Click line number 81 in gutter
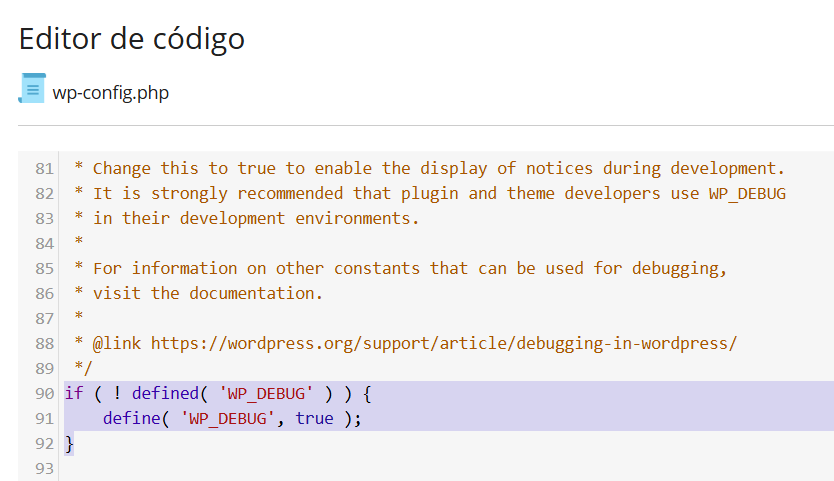 point(44,168)
